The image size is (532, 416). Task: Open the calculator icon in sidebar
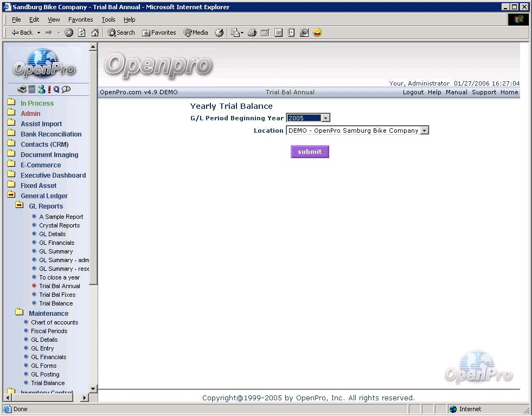click(x=31, y=89)
